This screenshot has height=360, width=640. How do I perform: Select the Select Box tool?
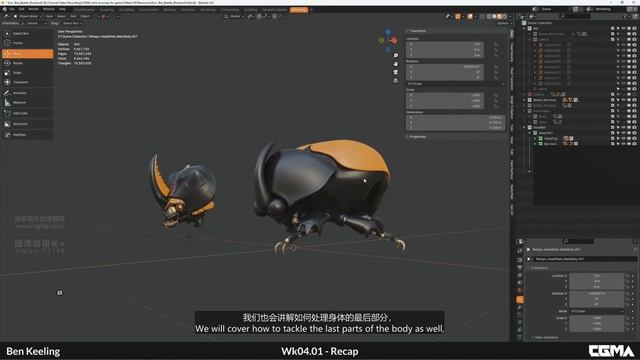click(27, 33)
